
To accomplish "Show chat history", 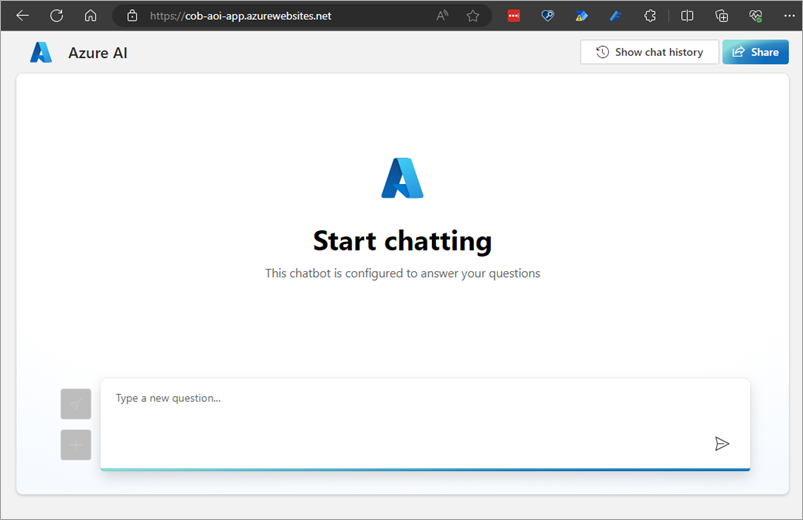I will (649, 52).
